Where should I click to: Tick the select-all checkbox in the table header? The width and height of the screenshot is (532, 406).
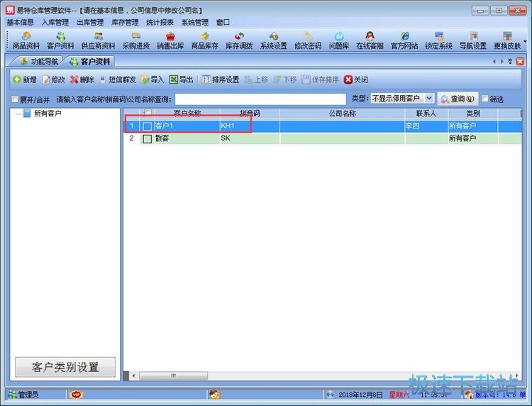point(148,113)
